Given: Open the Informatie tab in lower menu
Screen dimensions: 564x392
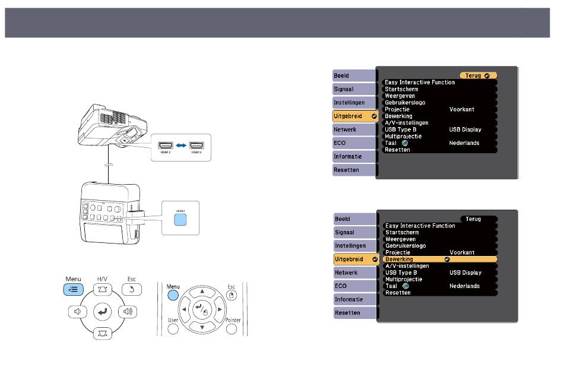Looking at the screenshot, I should coord(355,299).
